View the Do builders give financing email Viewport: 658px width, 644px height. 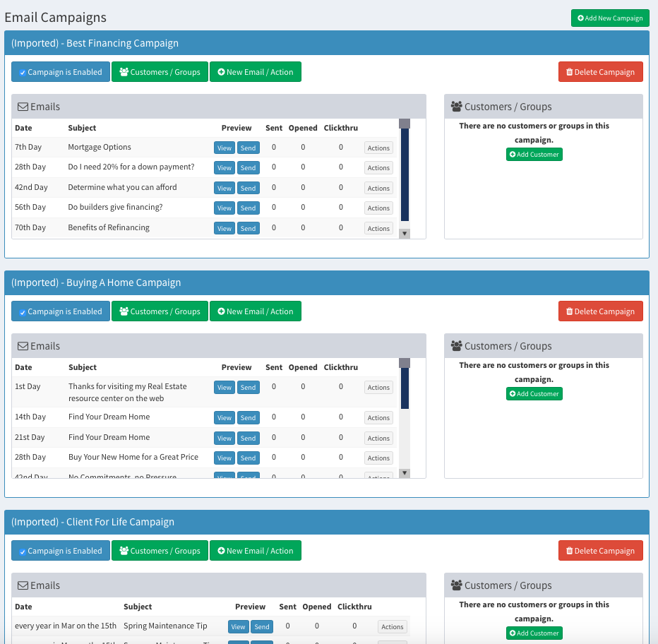point(224,208)
